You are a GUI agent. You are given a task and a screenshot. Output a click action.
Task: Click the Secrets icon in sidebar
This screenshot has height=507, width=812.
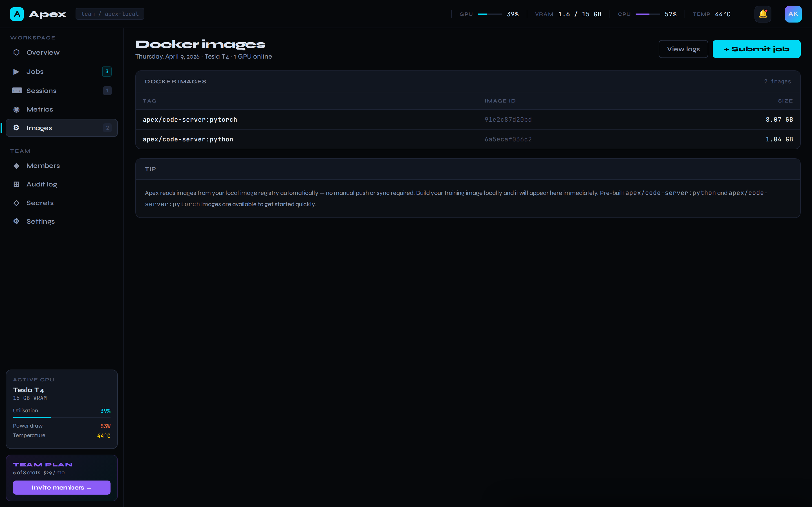(x=16, y=203)
